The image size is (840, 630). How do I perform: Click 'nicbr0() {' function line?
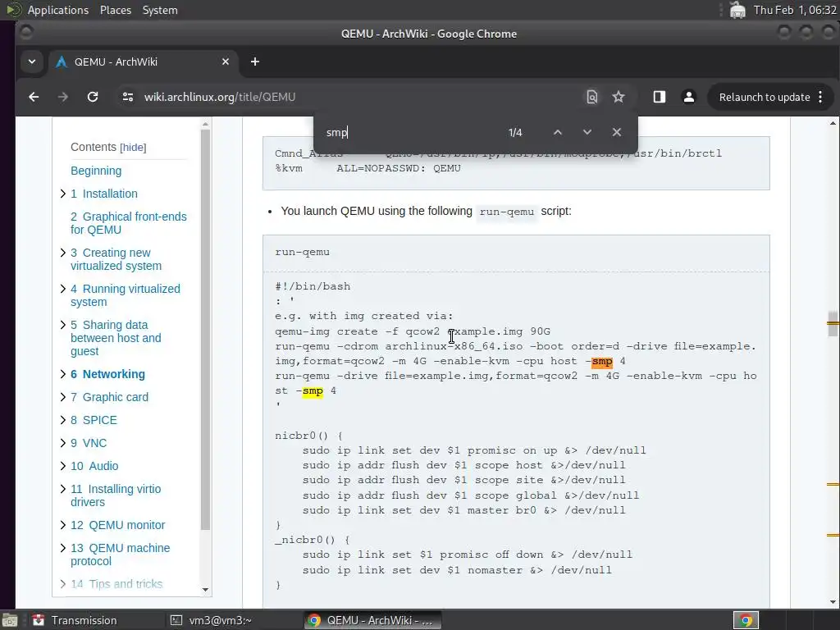tap(308, 436)
